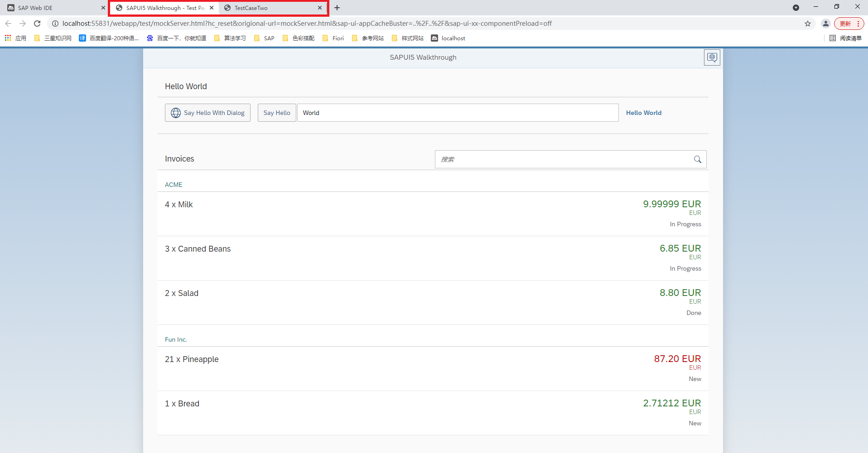
Task: Open the 样式网站 bookmarks folder
Action: (x=407, y=38)
